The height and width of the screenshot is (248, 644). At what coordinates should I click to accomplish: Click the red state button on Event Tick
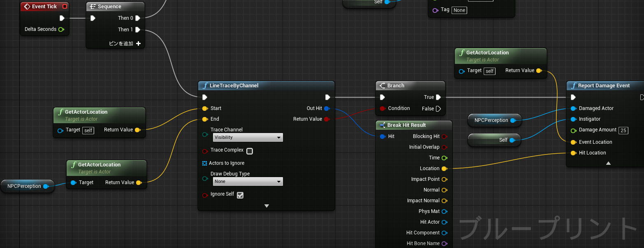(64, 6)
